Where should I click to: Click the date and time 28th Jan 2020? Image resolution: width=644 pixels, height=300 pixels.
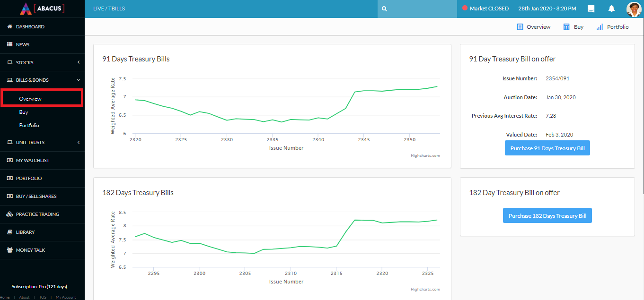(x=547, y=9)
